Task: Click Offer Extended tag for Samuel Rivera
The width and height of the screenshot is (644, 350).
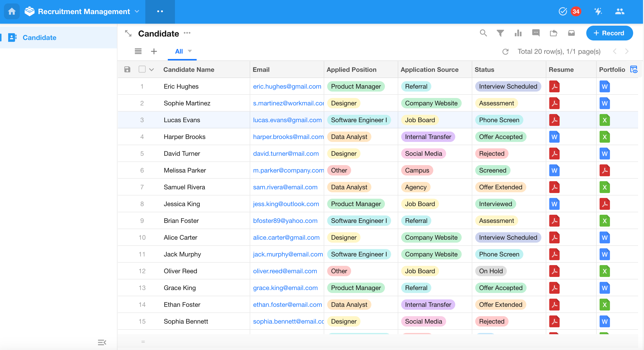Action: pyautogui.click(x=500, y=187)
